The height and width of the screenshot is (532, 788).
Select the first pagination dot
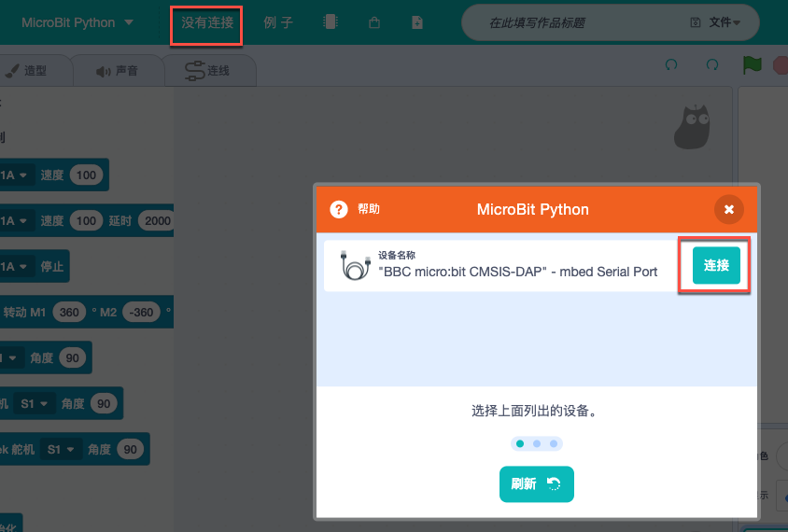520,443
